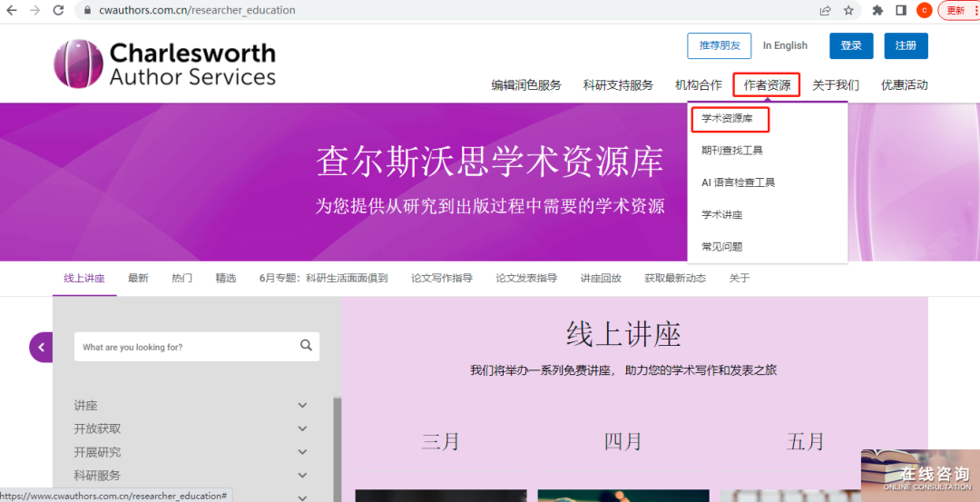This screenshot has width=980, height=502.
Task: Click the browser forward arrow
Action: tap(35, 10)
